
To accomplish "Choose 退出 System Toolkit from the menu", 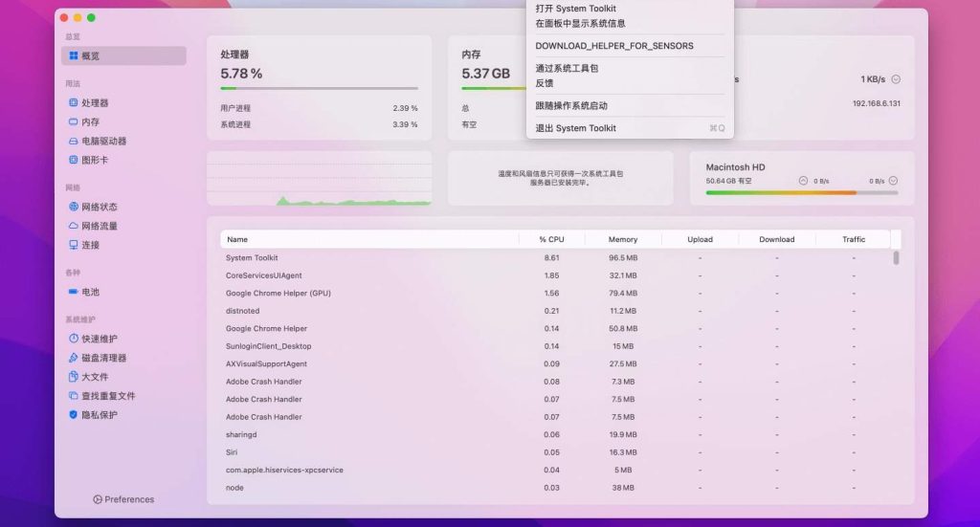I will click(575, 128).
